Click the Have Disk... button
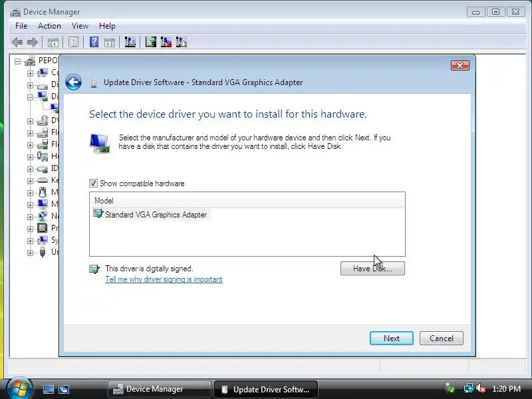Image resolution: width=532 pixels, height=399 pixels. (x=372, y=269)
